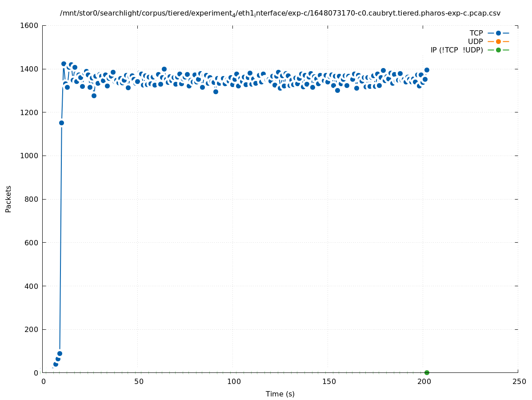Select the final TCP data point near 200 seconds
This screenshot has height=400, width=532.
click(427, 70)
